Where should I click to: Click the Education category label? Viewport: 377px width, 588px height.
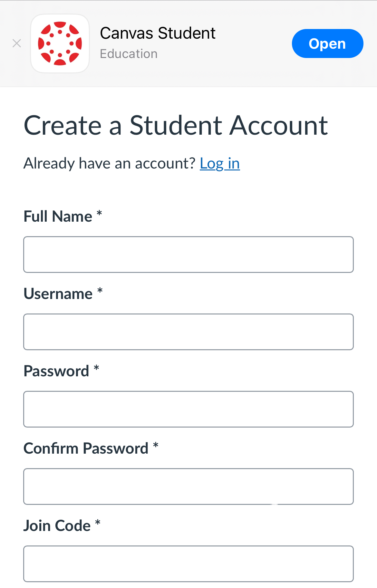click(x=129, y=53)
